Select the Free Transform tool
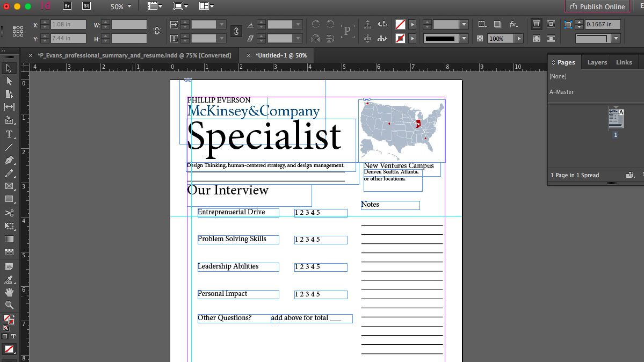Image resolution: width=644 pixels, height=362 pixels. coord(9,226)
